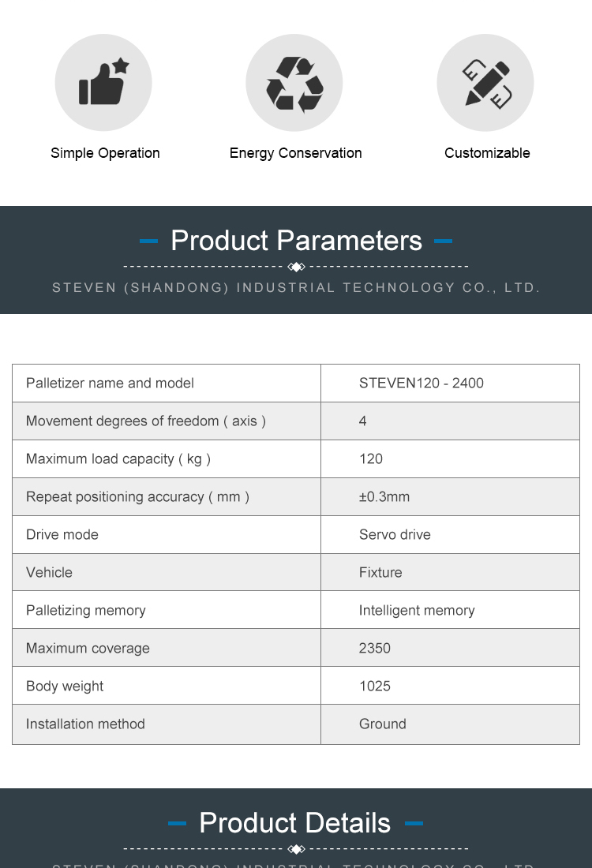Select the ±0.3mm accuracy value
592x868 pixels.
(384, 497)
